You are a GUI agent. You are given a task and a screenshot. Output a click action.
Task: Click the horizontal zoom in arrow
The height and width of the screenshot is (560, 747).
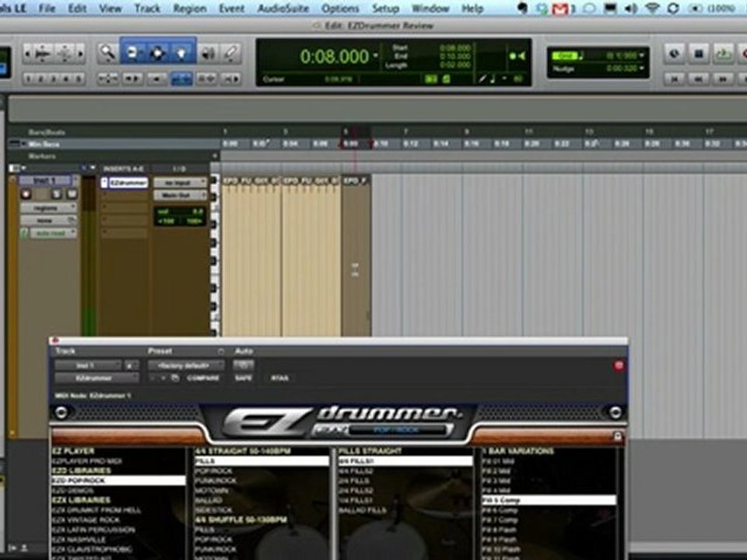(80, 54)
